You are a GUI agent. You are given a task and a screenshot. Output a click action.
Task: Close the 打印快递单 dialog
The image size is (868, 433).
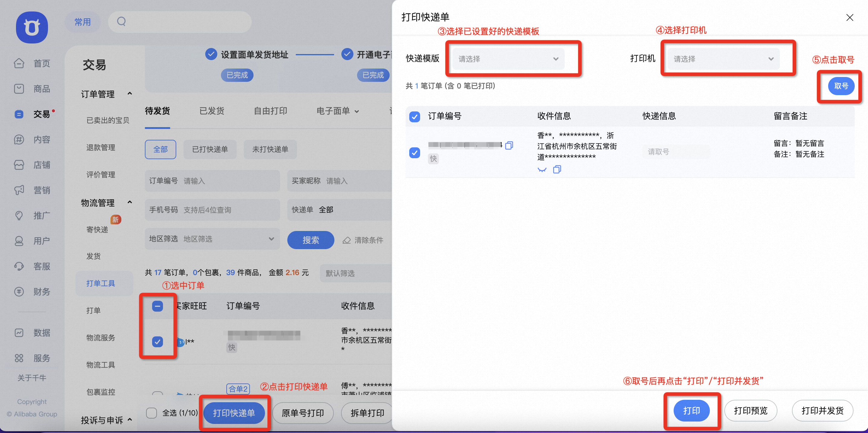(x=850, y=18)
